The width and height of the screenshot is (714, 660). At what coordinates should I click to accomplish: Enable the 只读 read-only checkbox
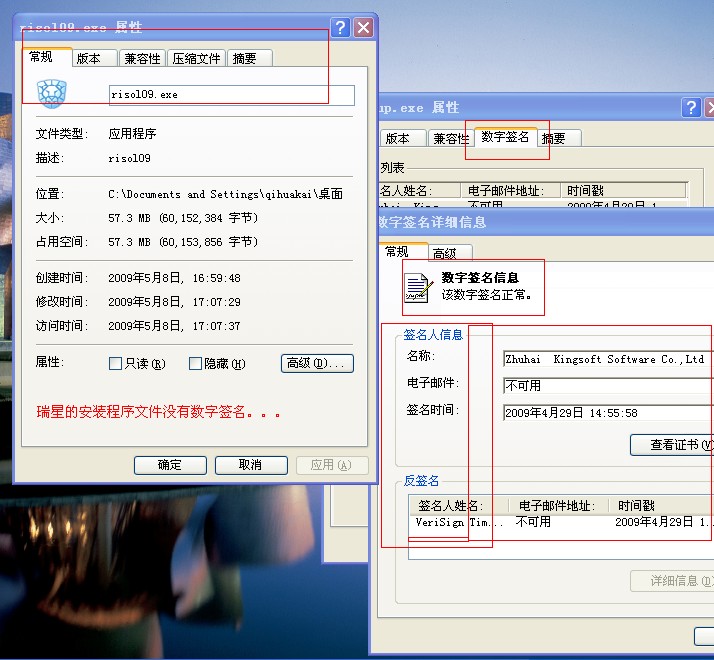pyautogui.click(x=116, y=363)
